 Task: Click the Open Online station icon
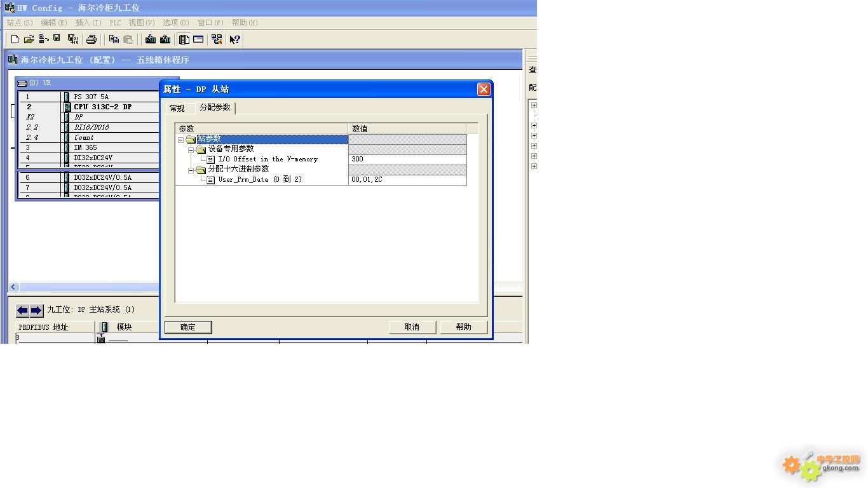[x=43, y=39]
